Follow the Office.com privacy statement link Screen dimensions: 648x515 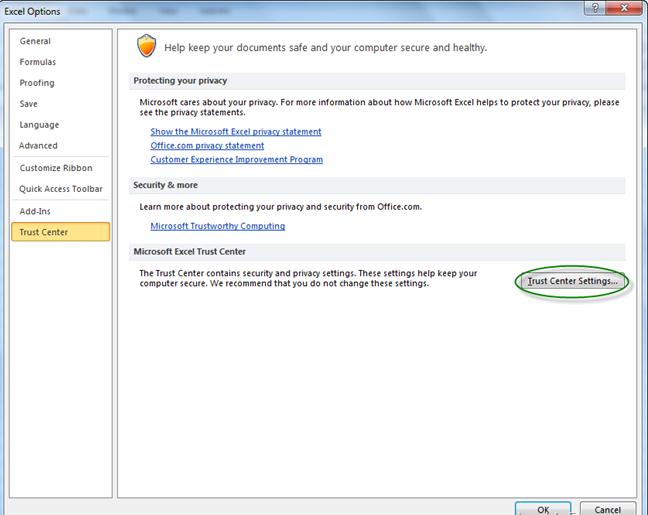click(207, 145)
